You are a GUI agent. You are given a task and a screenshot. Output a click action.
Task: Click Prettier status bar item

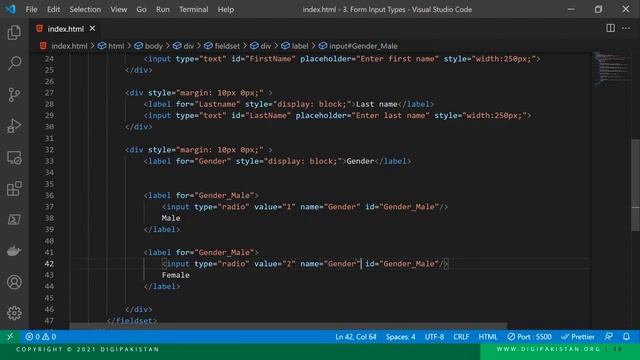click(578, 337)
